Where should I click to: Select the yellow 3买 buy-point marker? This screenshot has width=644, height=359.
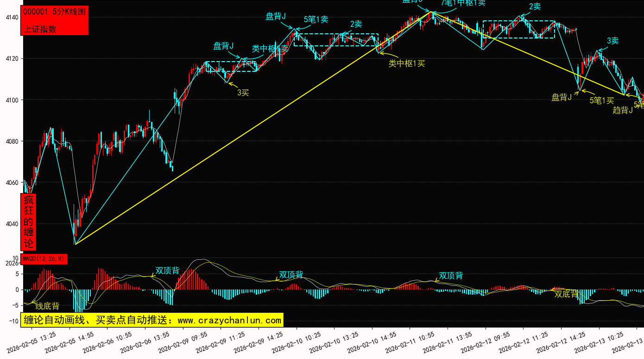click(x=243, y=93)
